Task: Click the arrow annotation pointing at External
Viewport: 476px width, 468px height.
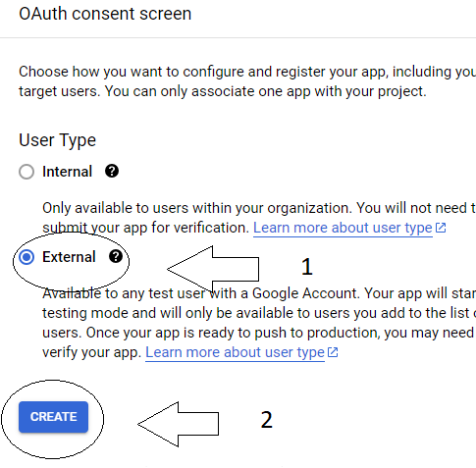Action: coord(213,269)
